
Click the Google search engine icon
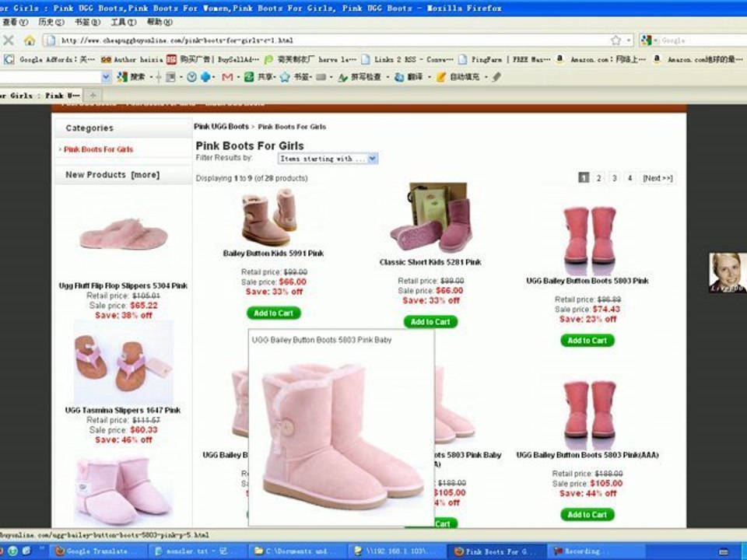[x=646, y=40]
